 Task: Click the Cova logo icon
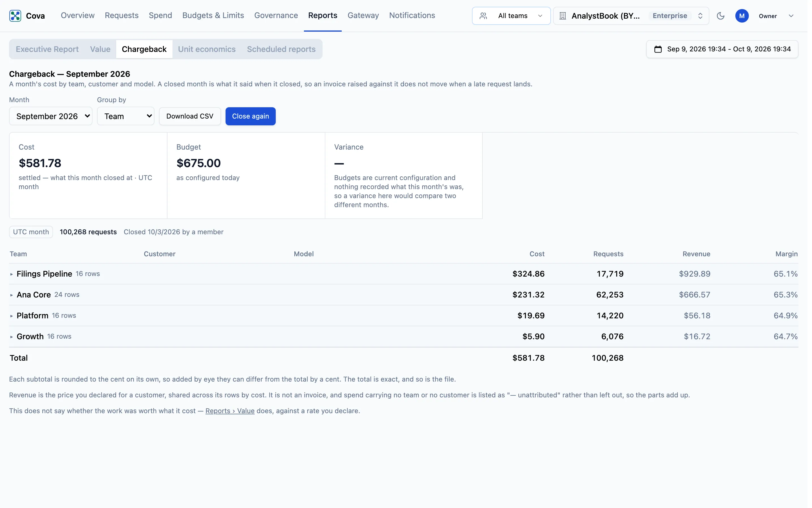pos(15,16)
